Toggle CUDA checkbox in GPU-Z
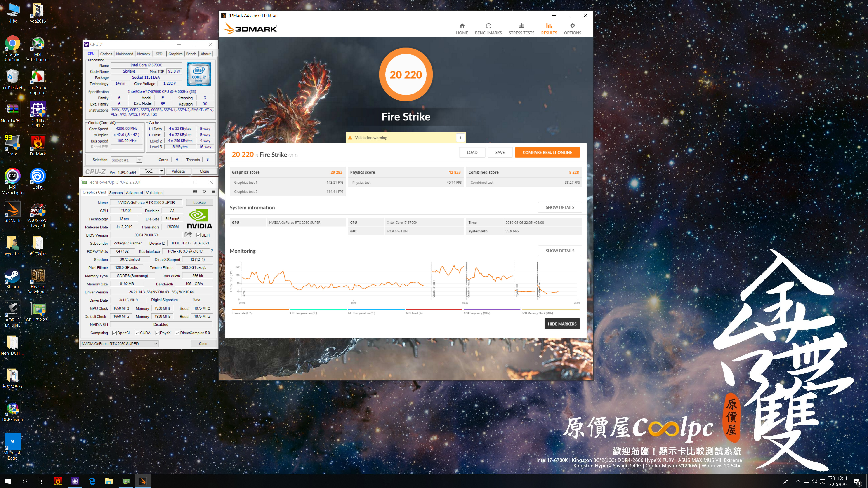The height and width of the screenshot is (488, 868). coord(137,333)
